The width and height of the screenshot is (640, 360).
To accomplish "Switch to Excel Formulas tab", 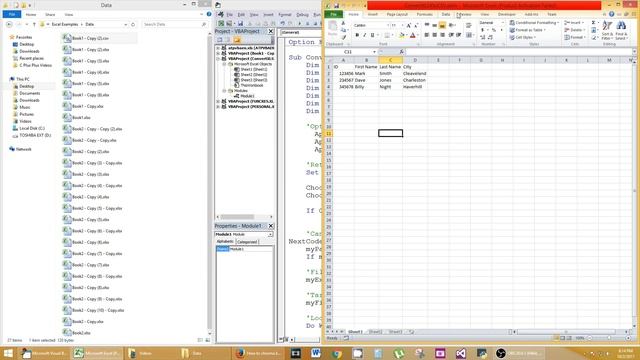I will pyautogui.click(x=424, y=14).
